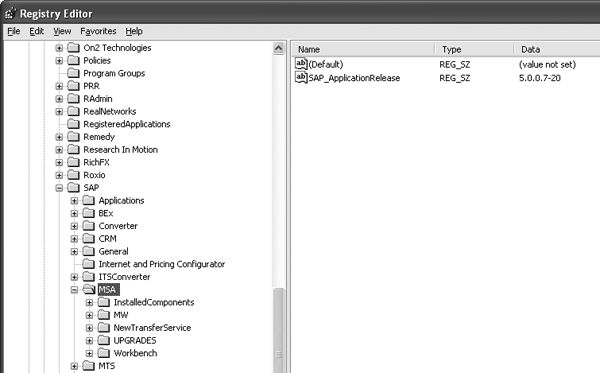Expand the General subkey

click(74, 251)
